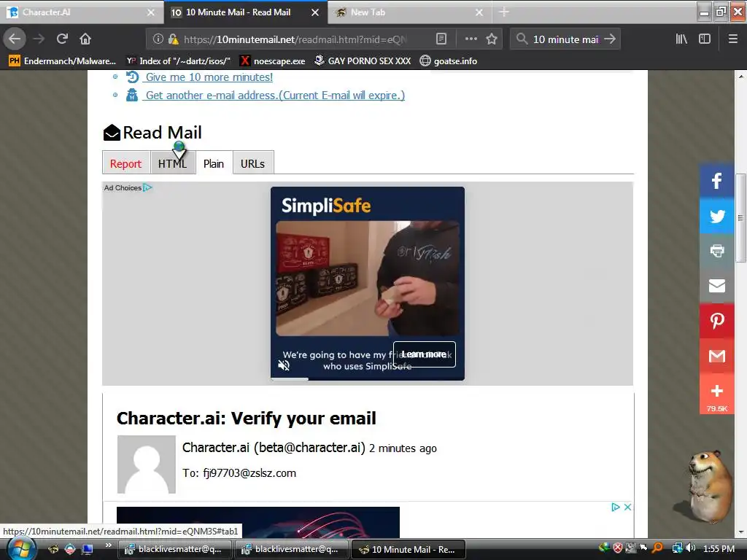This screenshot has height=560, width=747.
Task: Open the Library icon in toolbar
Action: tap(681, 39)
